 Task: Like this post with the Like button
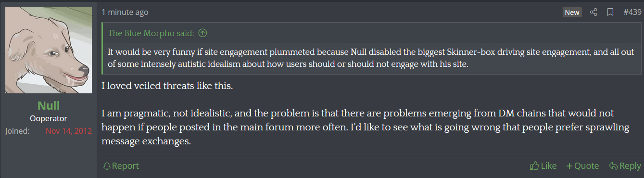[x=543, y=166]
